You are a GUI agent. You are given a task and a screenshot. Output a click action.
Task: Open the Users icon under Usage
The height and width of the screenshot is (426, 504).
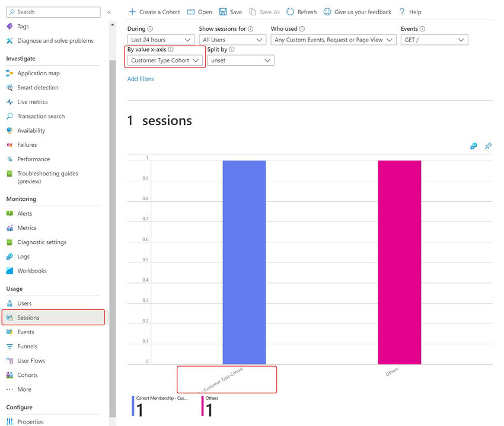[x=9, y=303]
